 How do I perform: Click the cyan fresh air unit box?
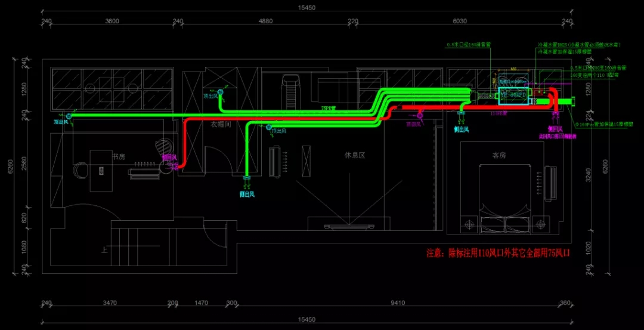511,95
